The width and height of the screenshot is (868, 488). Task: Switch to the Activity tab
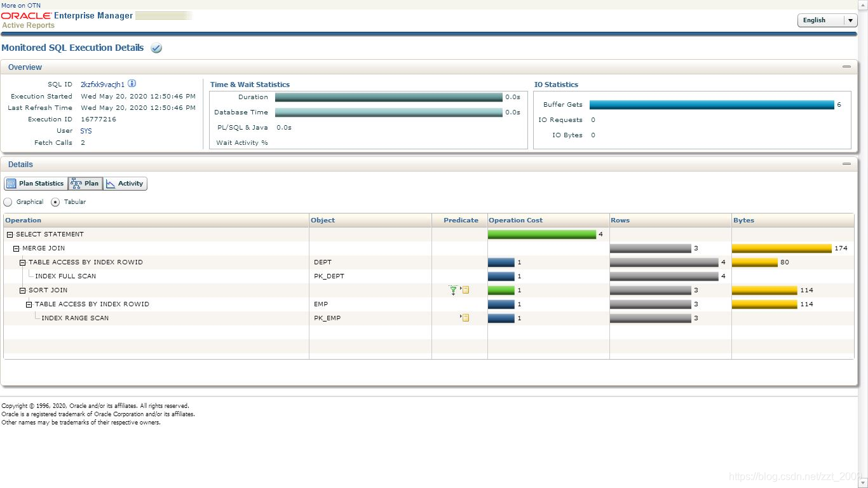(x=125, y=183)
